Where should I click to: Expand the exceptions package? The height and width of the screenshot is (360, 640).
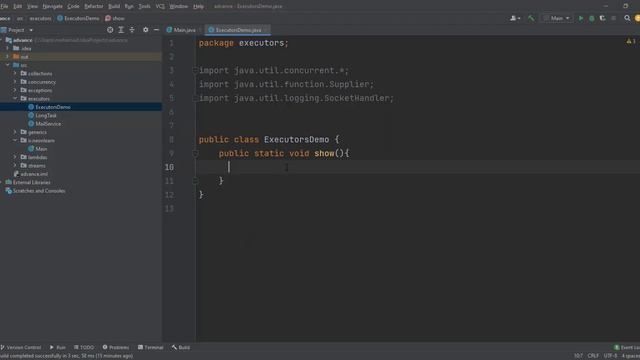[15, 90]
